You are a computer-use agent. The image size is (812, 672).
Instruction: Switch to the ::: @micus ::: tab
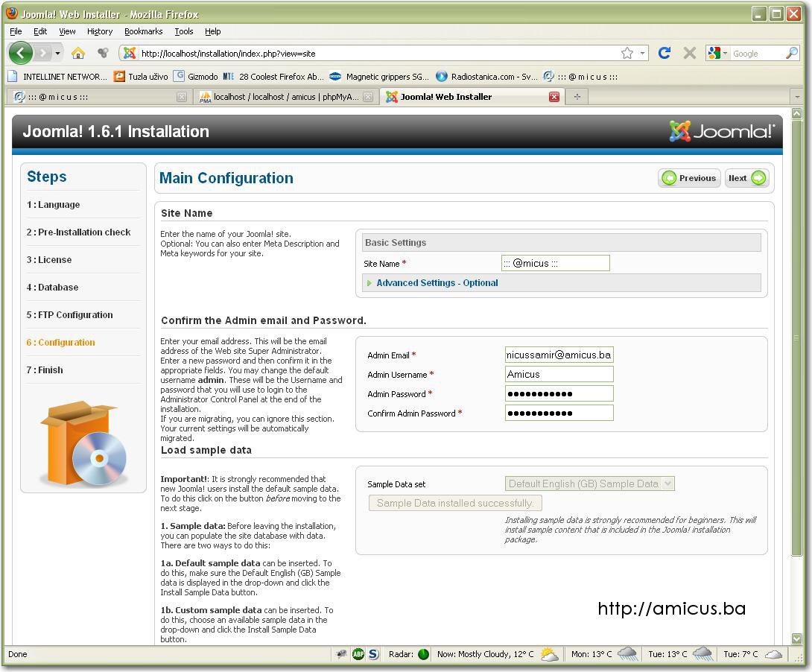coord(98,97)
